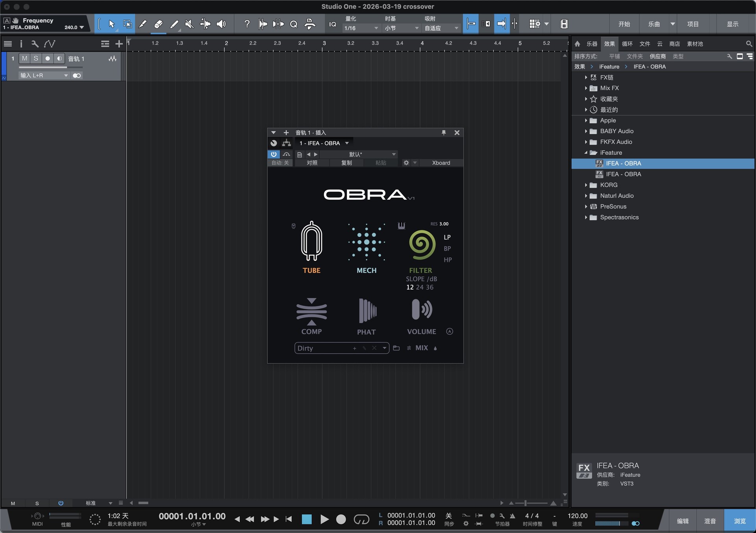Viewport: 756px width, 533px height.
Task: Open the 混音 view at bottom right
Action: tap(710, 520)
